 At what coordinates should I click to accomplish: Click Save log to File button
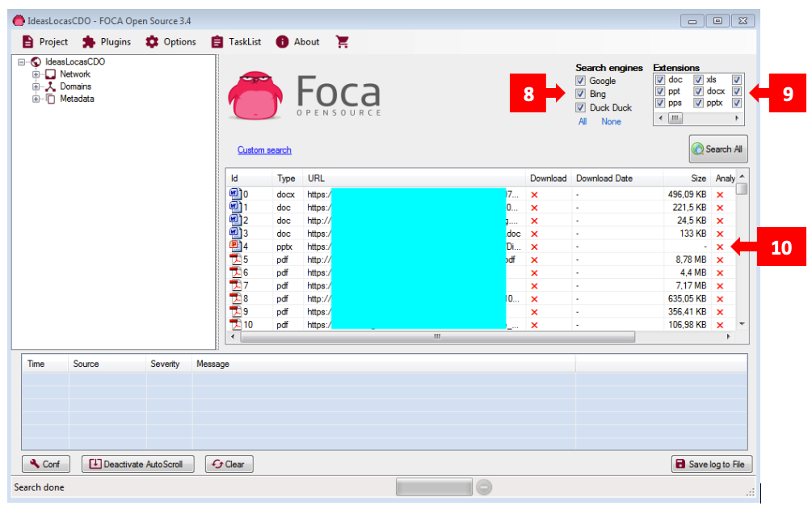point(712,464)
